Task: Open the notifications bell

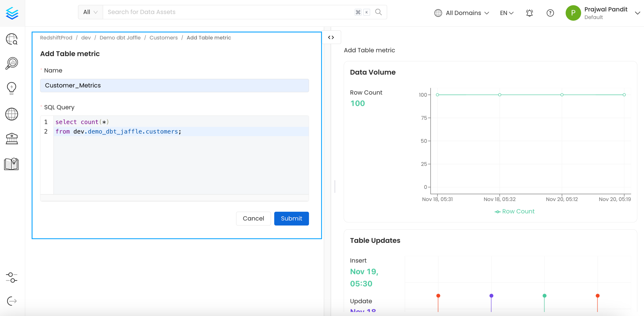Action: [x=529, y=13]
